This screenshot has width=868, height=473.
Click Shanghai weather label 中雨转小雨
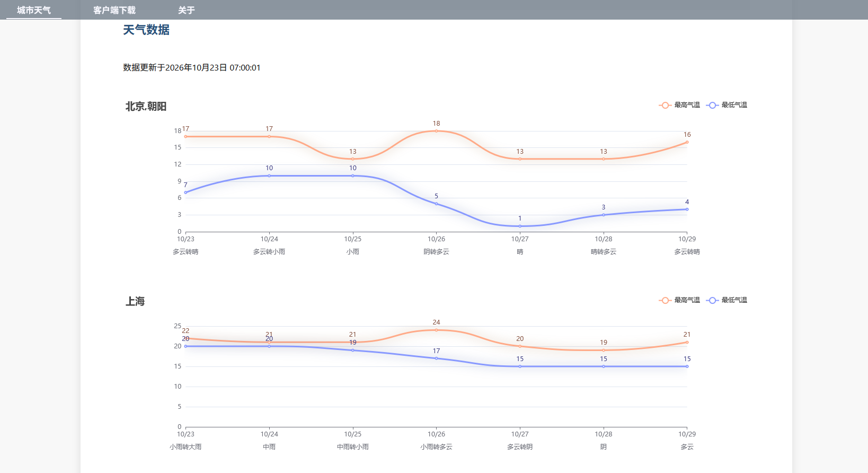coord(353,447)
